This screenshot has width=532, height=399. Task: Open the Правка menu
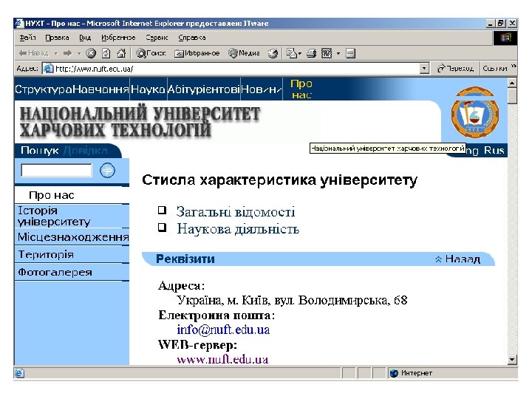click(57, 38)
